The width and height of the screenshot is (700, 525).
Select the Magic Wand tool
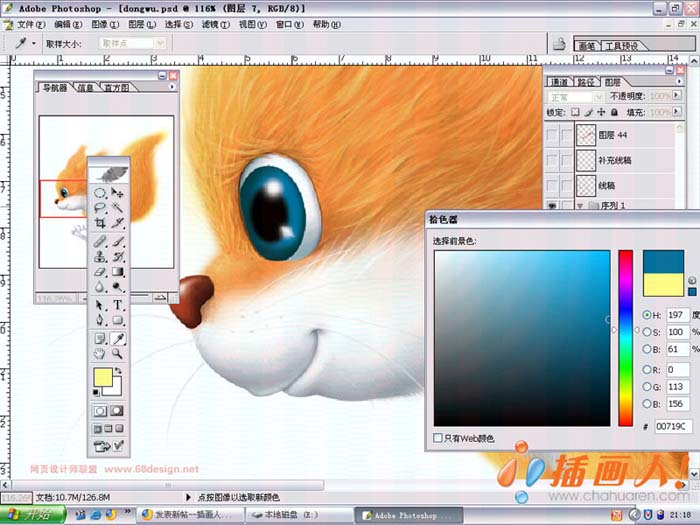[117, 208]
